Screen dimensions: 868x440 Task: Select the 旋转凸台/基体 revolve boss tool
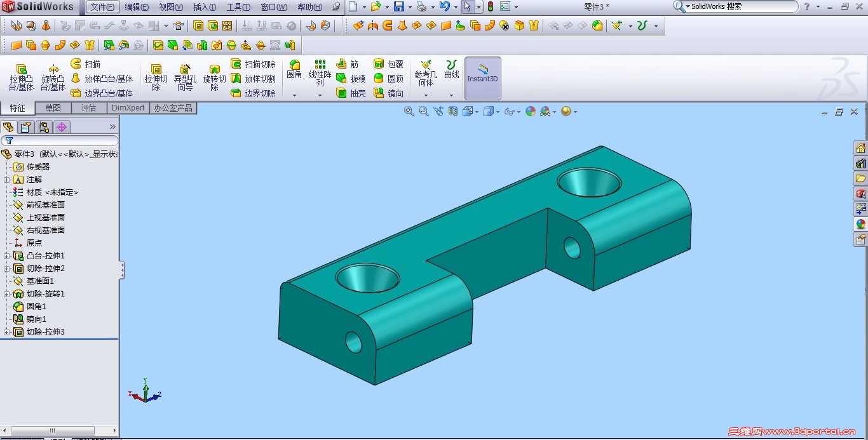53,77
